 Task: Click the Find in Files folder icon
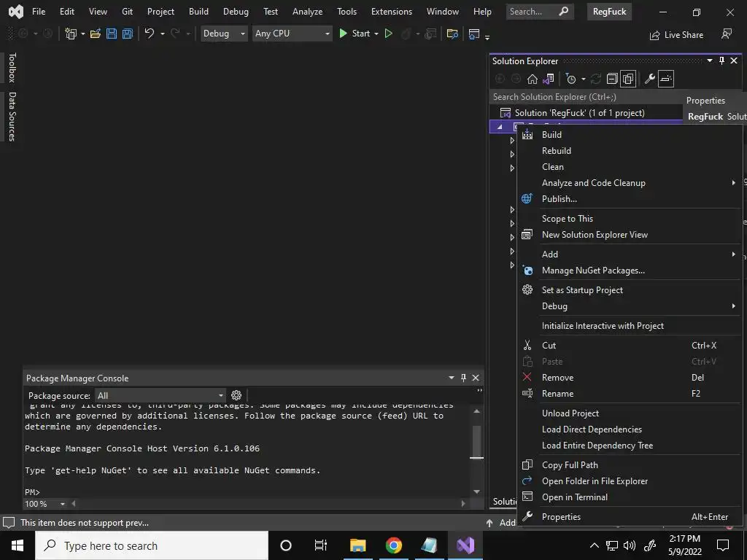coord(452,34)
